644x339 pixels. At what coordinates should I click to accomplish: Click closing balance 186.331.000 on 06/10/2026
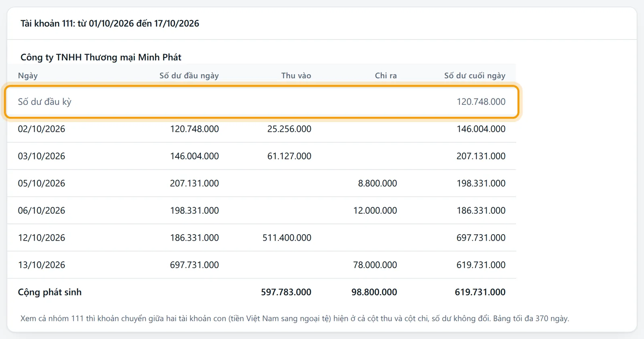point(481,210)
